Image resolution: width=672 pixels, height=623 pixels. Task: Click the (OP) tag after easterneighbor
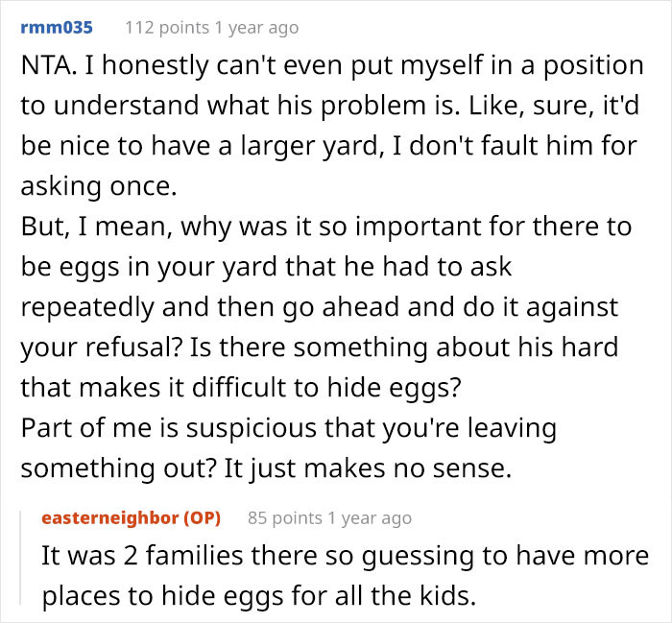click(x=202, y=518)
